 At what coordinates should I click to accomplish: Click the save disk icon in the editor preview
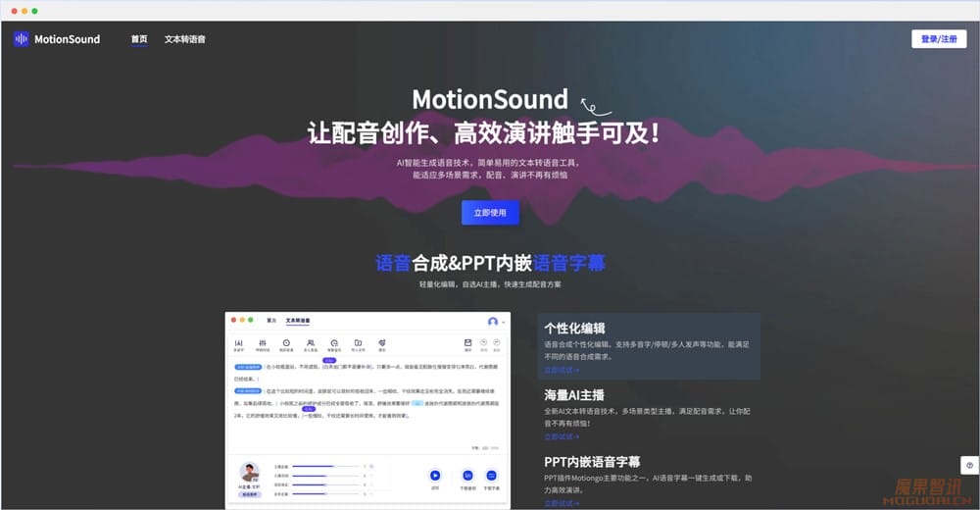click(x=467, y=344)
